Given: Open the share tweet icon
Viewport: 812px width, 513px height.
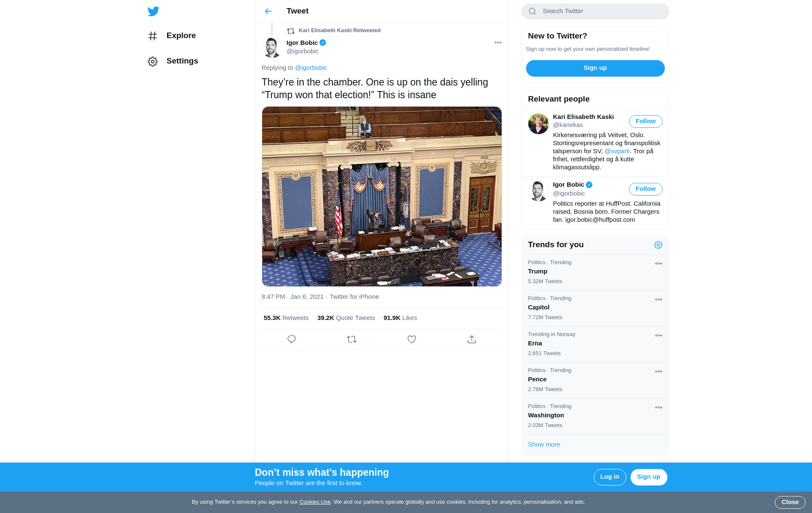Looking at the screenshot, I should tap(472, 339).
